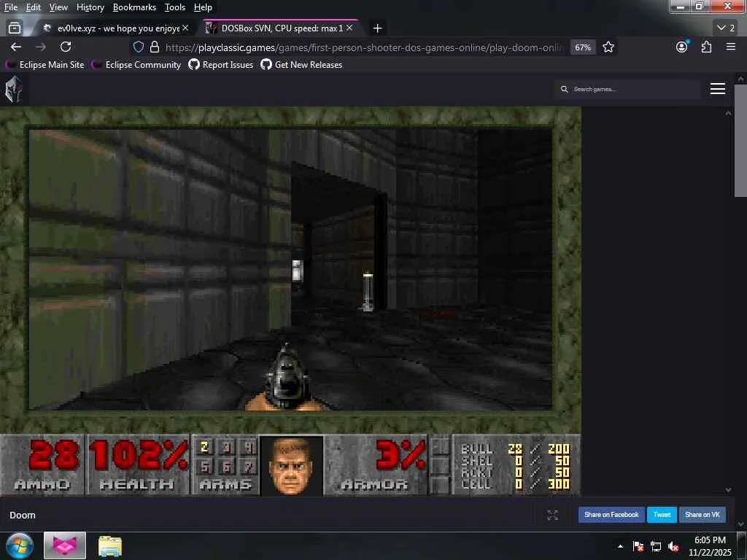Open the site hamburger menu
This screenshot has height=560, width=747.
[x=718, y=89]
